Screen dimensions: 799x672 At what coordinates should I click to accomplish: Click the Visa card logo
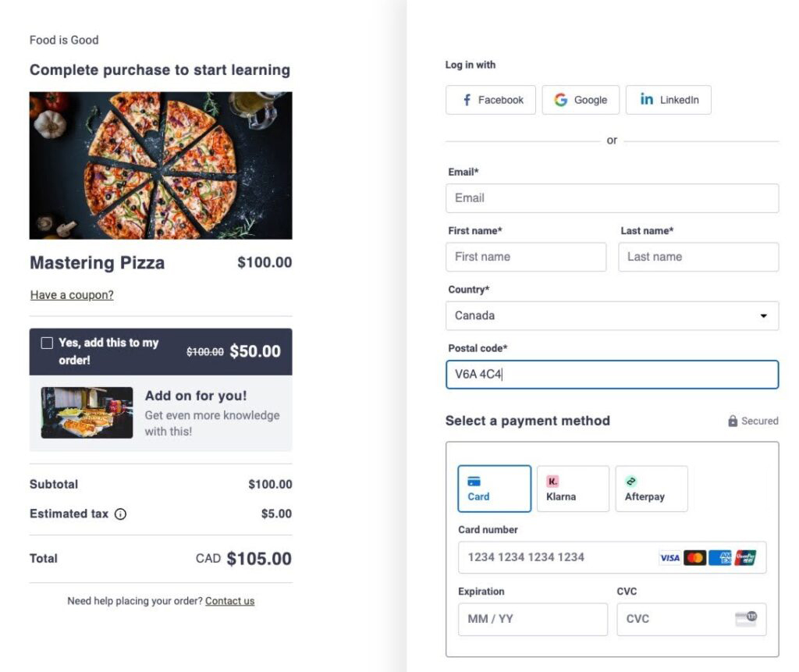[x=669, y=557]
